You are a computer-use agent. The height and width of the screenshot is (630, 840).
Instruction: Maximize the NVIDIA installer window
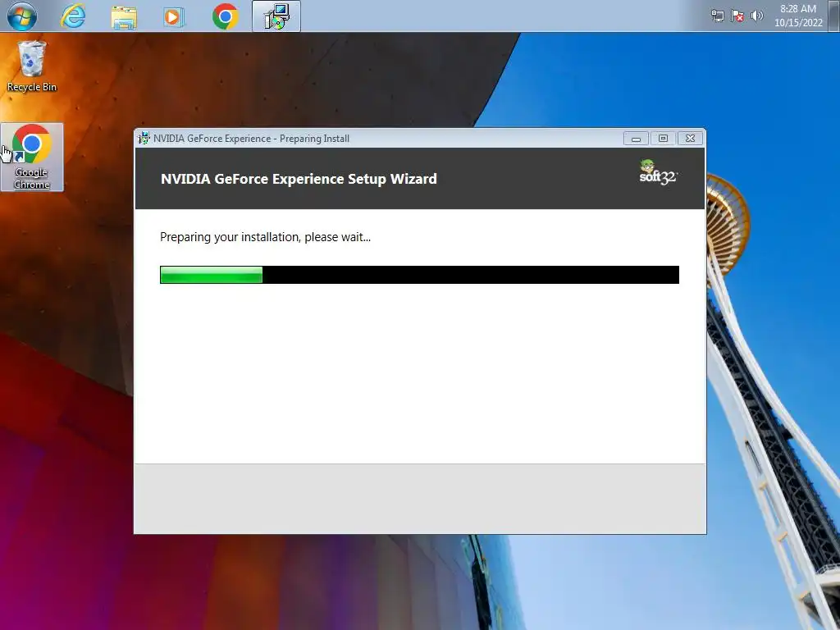pos(663,139)
